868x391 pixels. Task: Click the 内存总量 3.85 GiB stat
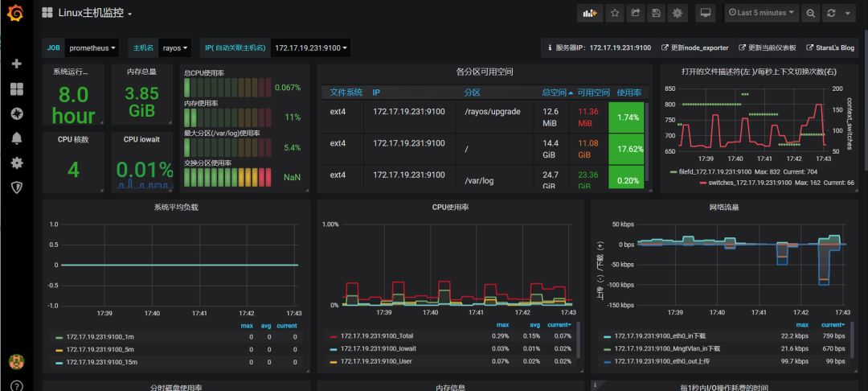point(141,101)
